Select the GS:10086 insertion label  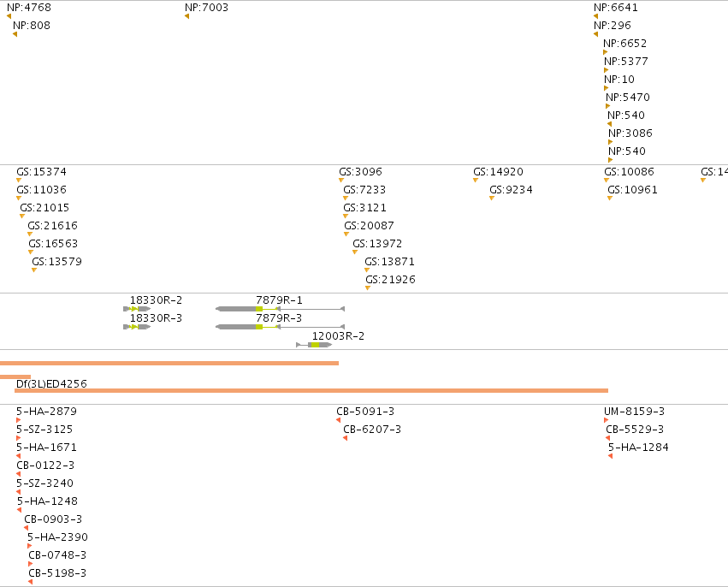coord(629,172)
